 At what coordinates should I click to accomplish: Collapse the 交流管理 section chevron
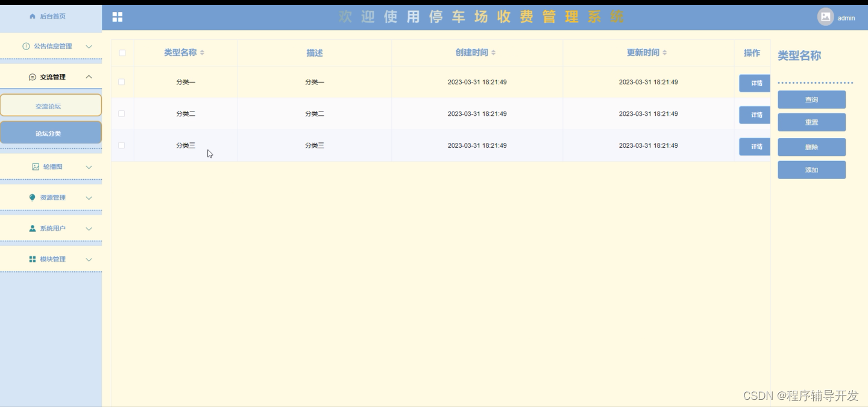[90, 77]
